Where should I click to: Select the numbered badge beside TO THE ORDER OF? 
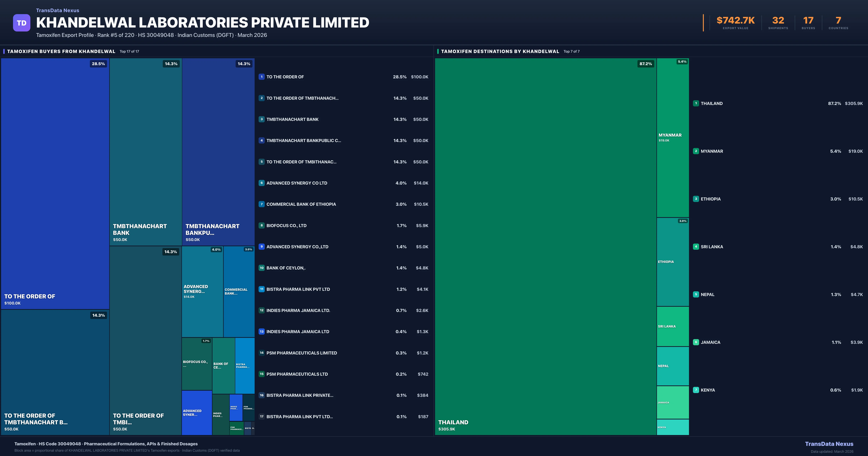[x=262, y=77]
